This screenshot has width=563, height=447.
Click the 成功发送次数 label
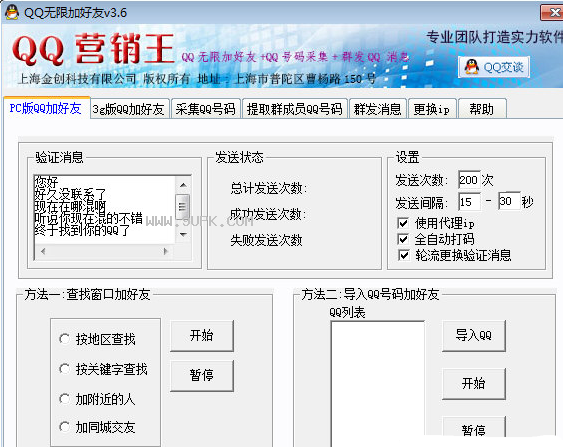[268, 214]
